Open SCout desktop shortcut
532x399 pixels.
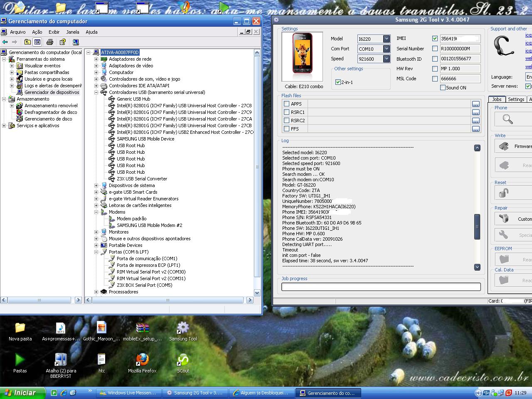pos(183,363)
